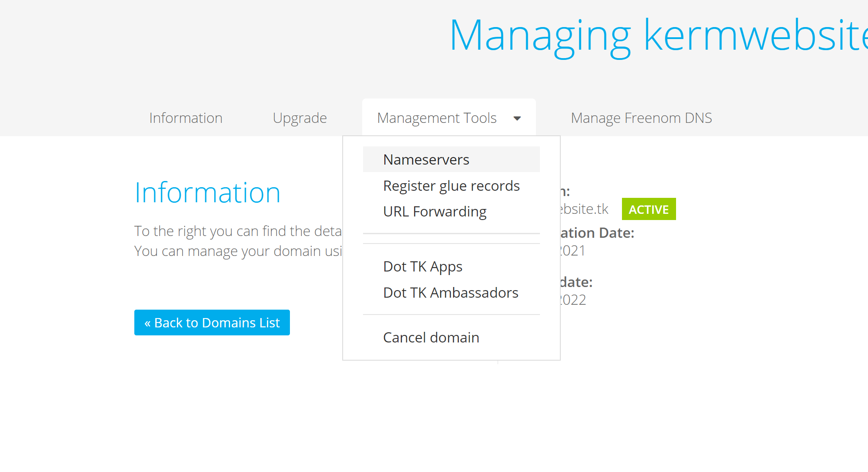Click the Management Tools tab label

click(x=437, y=118)
